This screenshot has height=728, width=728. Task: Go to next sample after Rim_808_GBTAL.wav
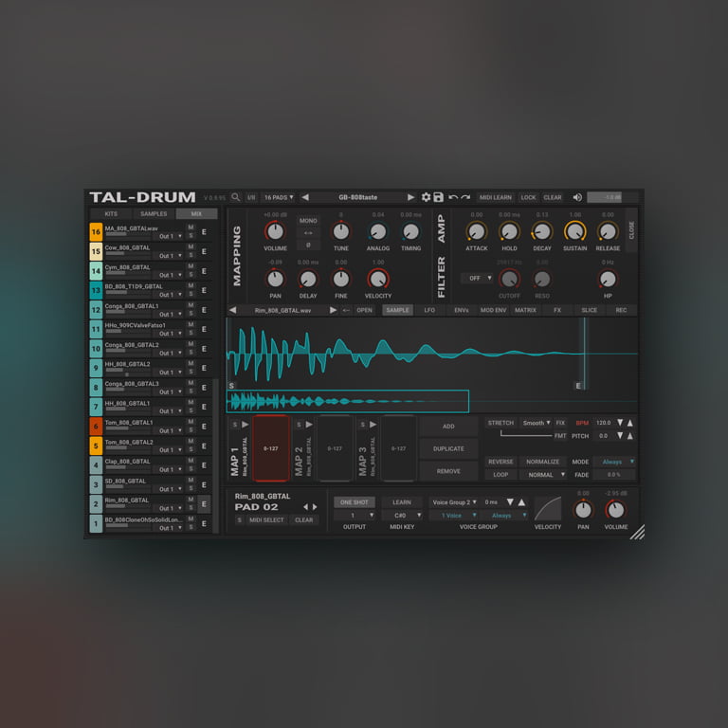click(x=333, y=310)
